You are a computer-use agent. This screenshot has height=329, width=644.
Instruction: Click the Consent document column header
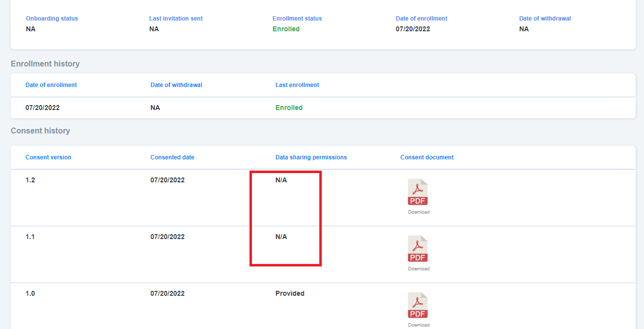(x=427, y=157)
